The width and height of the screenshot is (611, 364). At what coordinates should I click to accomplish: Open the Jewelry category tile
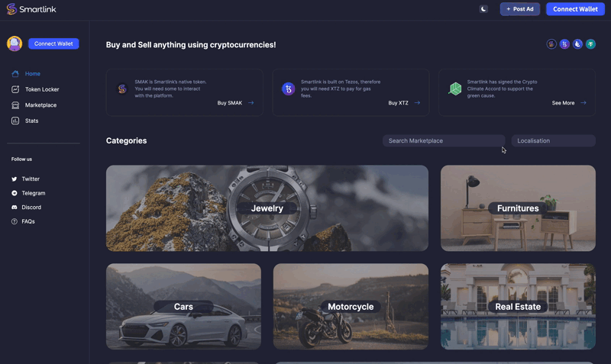point(267,208)
